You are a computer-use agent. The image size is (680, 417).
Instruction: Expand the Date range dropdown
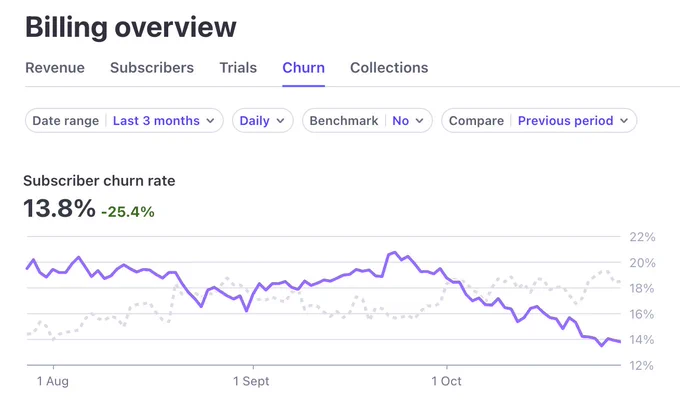pyautogui.click(x=124, y=121)
